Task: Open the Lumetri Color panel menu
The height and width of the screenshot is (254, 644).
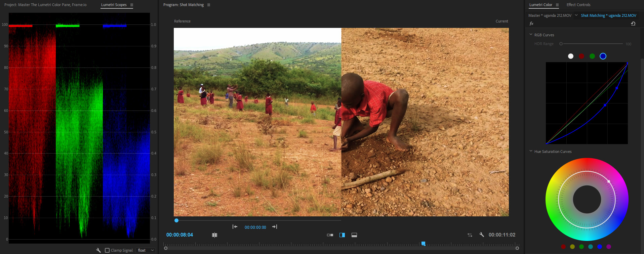Action: click(557, 5)
